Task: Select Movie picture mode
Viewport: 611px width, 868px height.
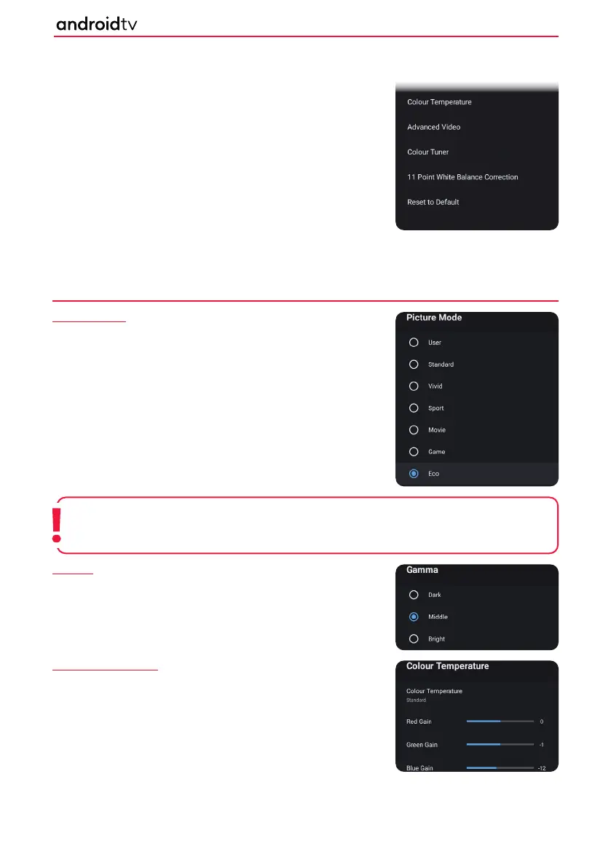Action: coord(414,430)
